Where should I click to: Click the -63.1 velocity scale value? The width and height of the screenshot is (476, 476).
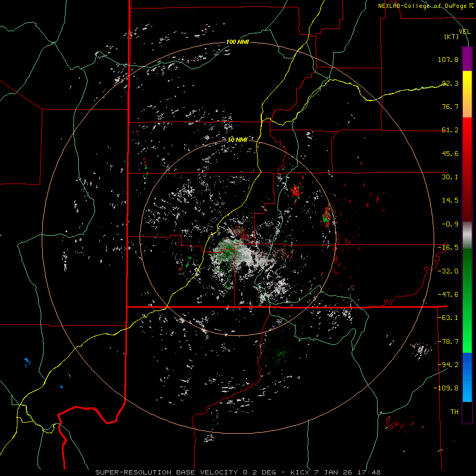448,318
